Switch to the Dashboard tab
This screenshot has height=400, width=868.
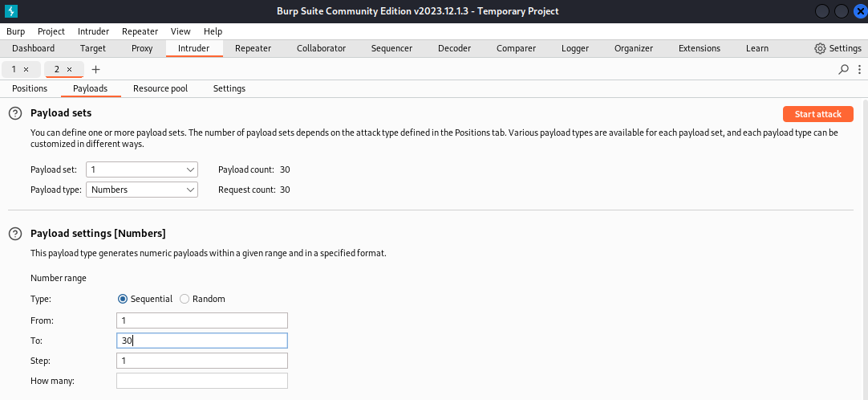click(33, 48)
